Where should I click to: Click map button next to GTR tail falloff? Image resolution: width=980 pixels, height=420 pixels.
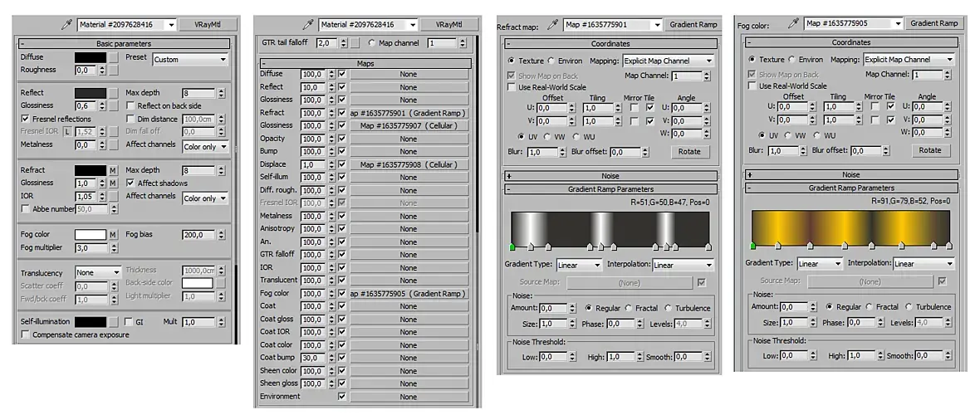coord(355,43)
